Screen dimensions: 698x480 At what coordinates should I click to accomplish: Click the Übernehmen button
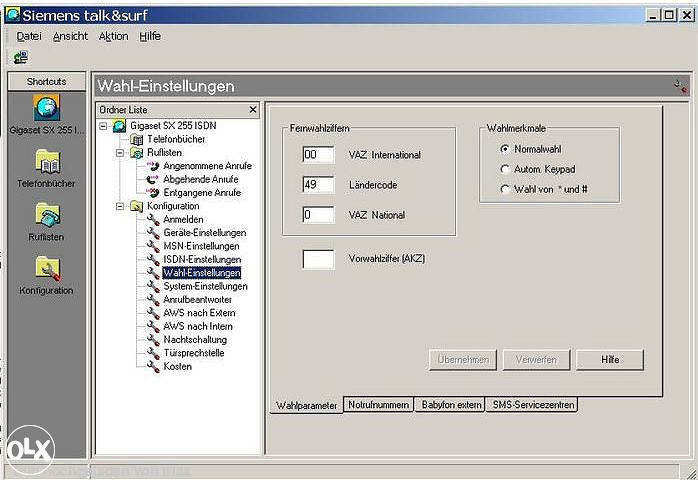pyautogui.click(x=463, y=360)
